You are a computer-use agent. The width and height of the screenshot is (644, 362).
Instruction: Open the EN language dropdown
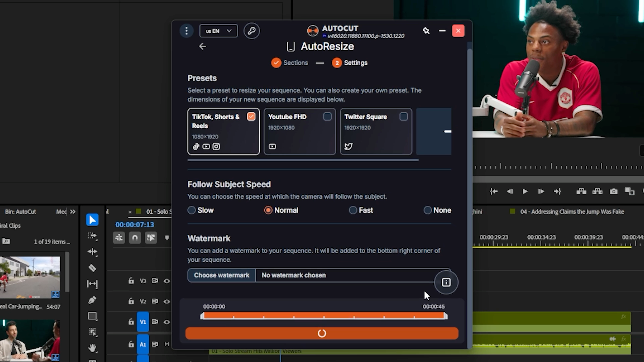pyautogui.click(x=218, y=31)
